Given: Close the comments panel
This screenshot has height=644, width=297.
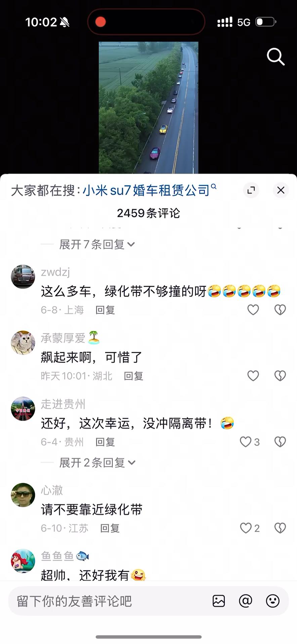Looking at the screenshot, I should [281, 190].
